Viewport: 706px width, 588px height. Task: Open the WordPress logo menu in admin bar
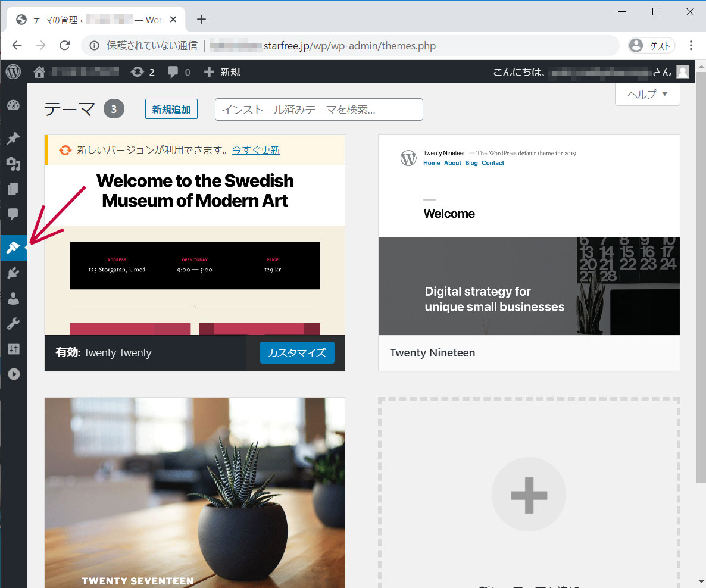14,71
